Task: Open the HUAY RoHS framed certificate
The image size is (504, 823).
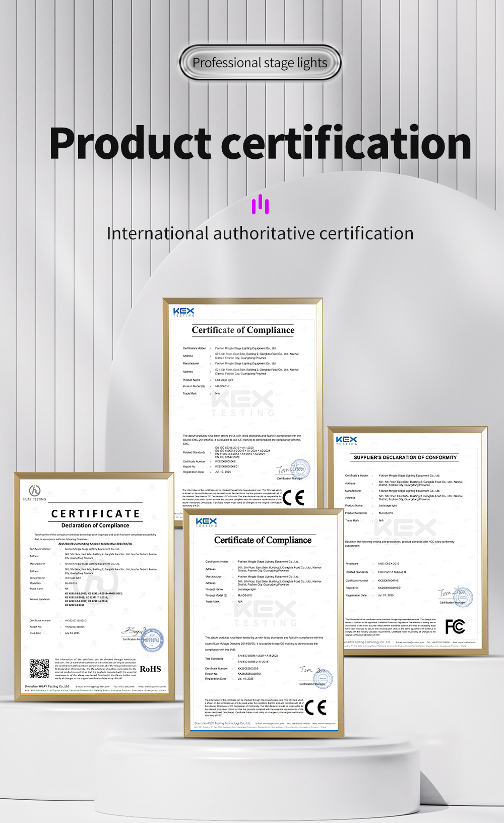Action: tap(95, 587)
